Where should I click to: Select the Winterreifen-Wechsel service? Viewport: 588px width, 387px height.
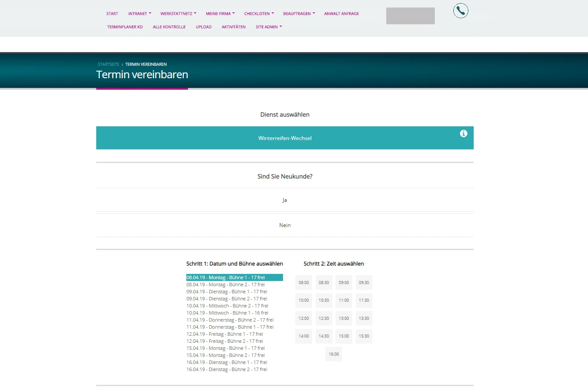click(x=285, y=138)
